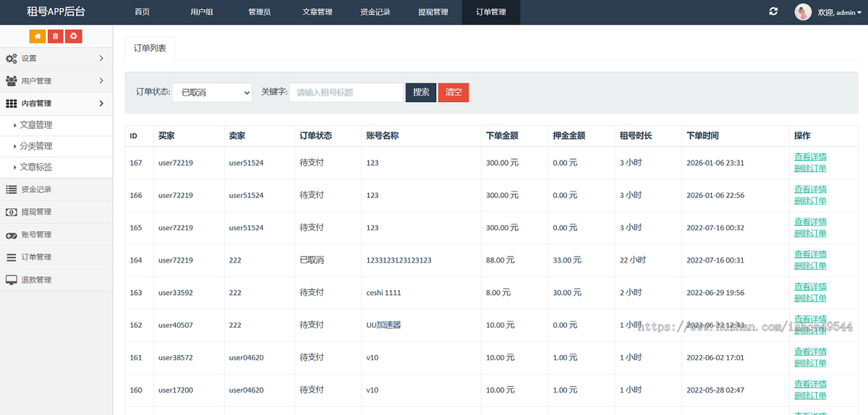Click buyer user38572 in order 161
Image resolution: width=868 pixels, height=415 pixels.
point(176,358)
